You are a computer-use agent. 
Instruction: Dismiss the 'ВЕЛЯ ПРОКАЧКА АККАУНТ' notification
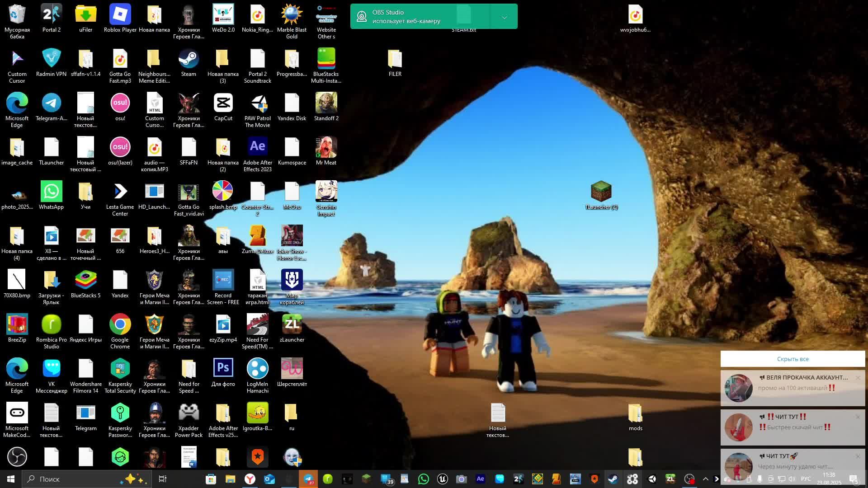click(858, 378)
